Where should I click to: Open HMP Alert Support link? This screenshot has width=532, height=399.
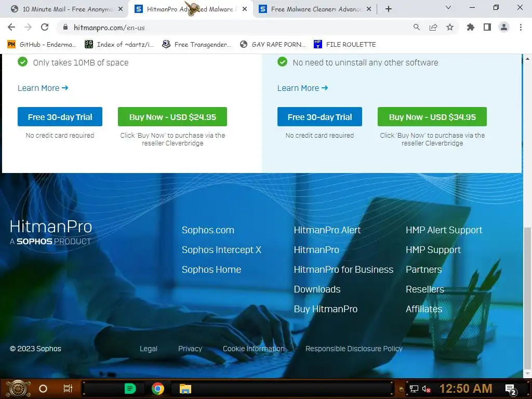(444, 230)
